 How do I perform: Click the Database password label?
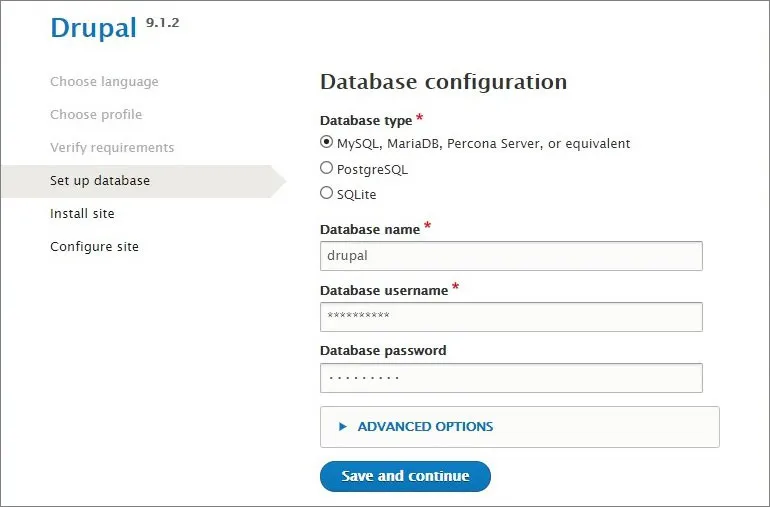point(383,350)
